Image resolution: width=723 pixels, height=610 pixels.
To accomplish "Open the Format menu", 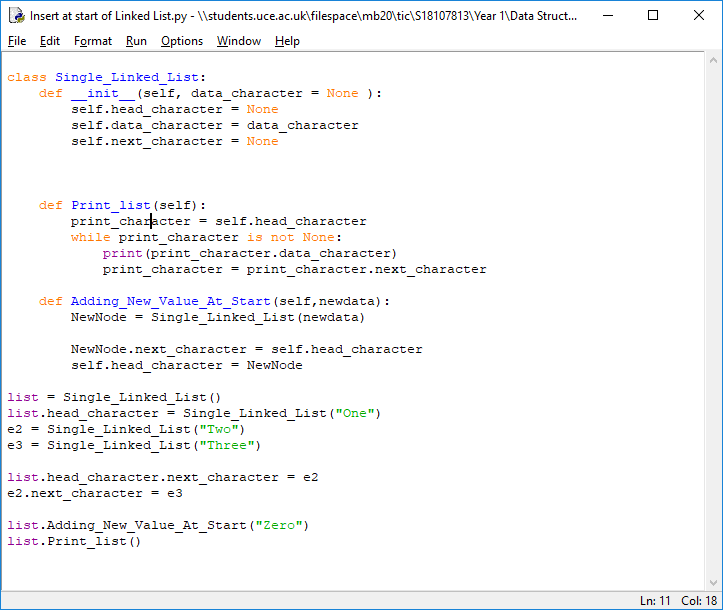I will (93, 41).
